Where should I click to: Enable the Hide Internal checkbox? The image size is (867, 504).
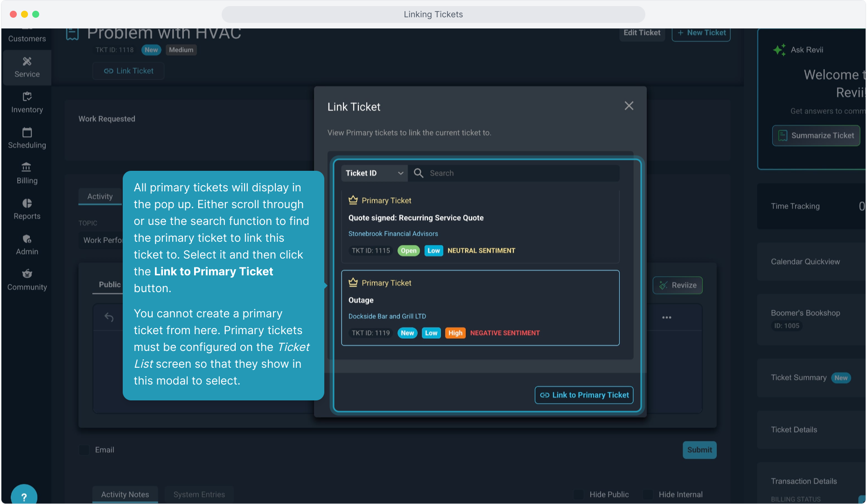tap(648, 495)
